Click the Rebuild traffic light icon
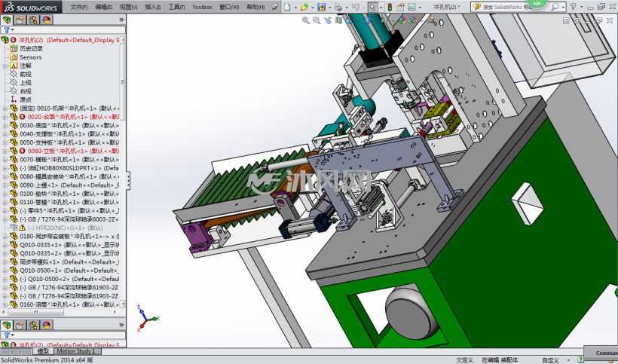This screenshot has width=618, height=364. 390,7
